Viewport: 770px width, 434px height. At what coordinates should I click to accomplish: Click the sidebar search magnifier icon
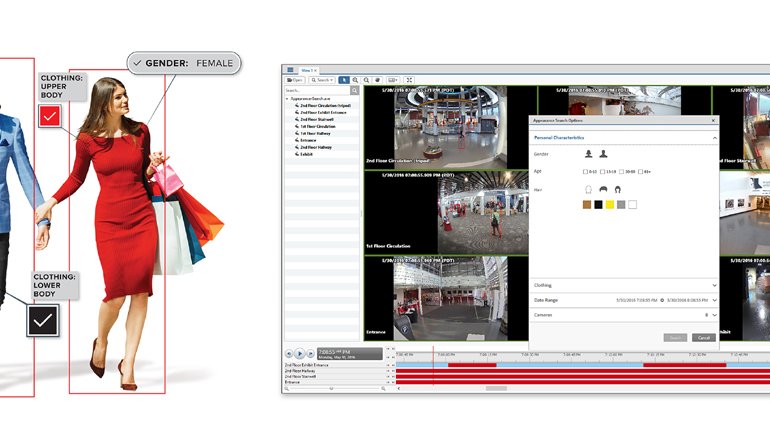[355, 90]
